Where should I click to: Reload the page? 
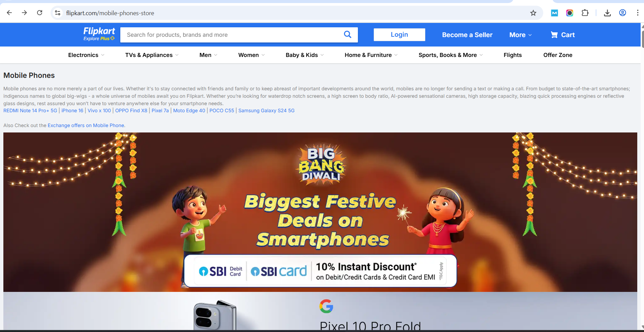tap(39, 13)
